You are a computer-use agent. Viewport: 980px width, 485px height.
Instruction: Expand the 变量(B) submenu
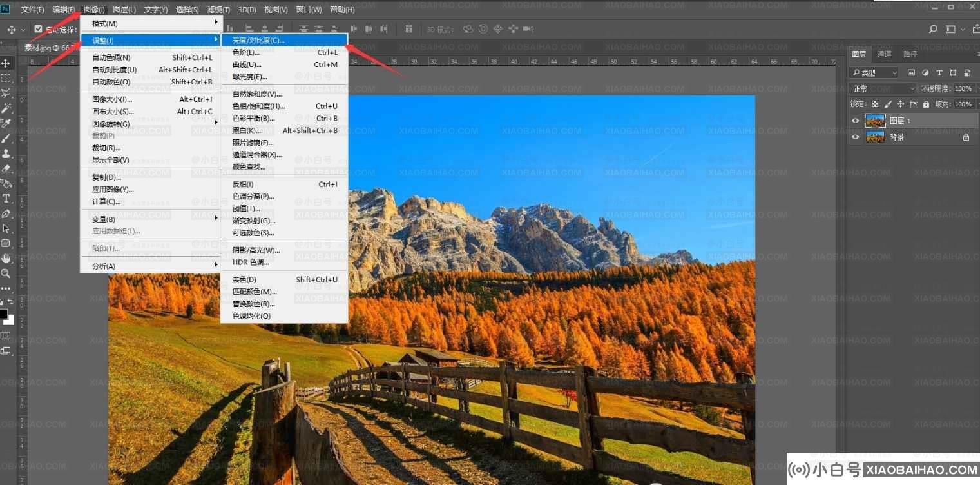[x=149, y=219]
